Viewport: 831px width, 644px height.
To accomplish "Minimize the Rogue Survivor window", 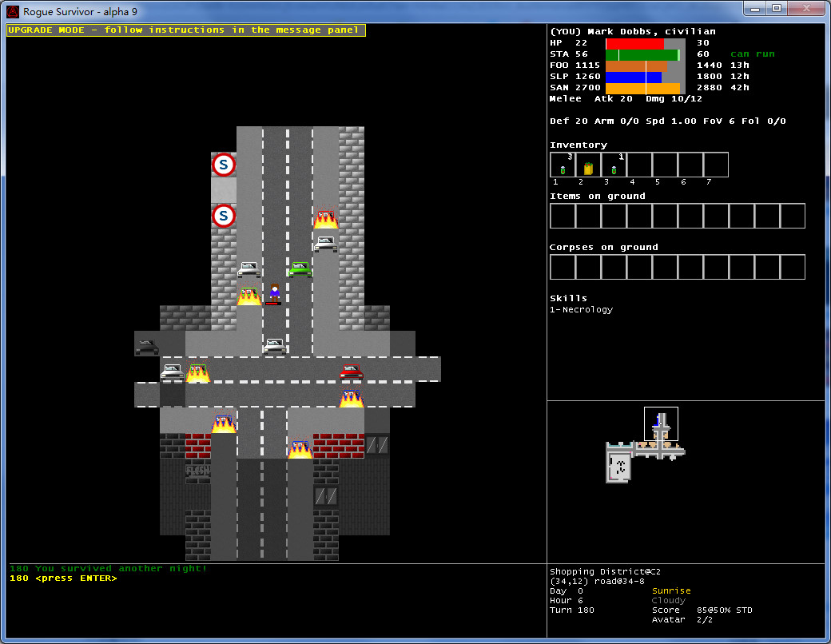I will [x=755, y=8].
